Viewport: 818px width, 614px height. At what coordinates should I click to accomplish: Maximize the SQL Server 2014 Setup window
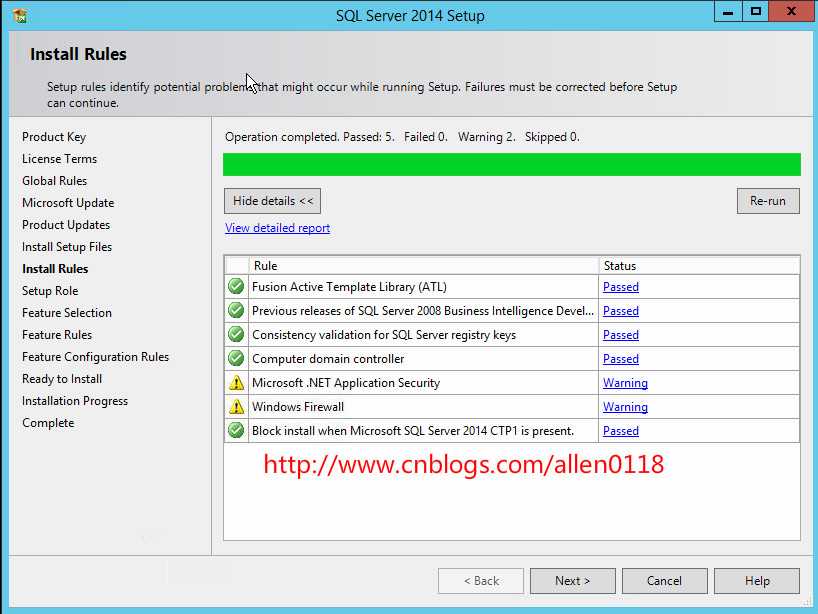pos(755,11)
